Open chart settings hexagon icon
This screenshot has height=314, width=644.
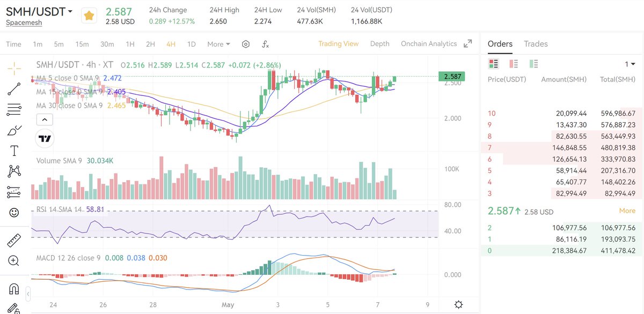[246, 44]
